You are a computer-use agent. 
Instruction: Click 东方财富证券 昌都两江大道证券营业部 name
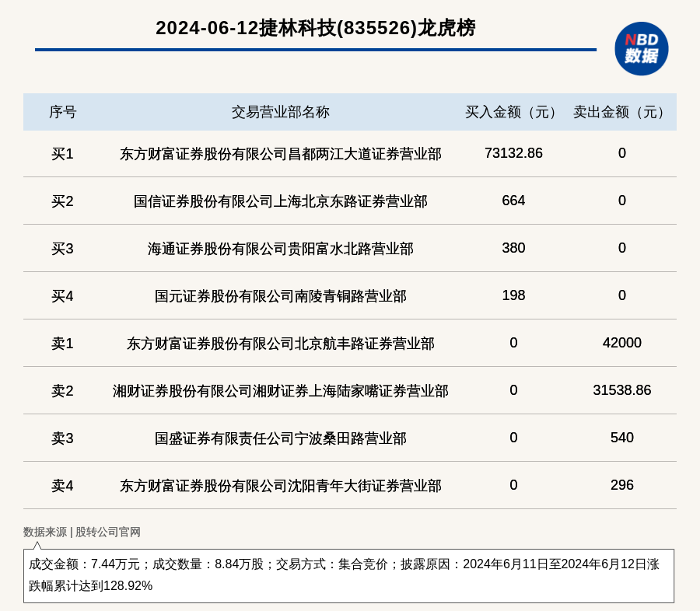[280, 154]
